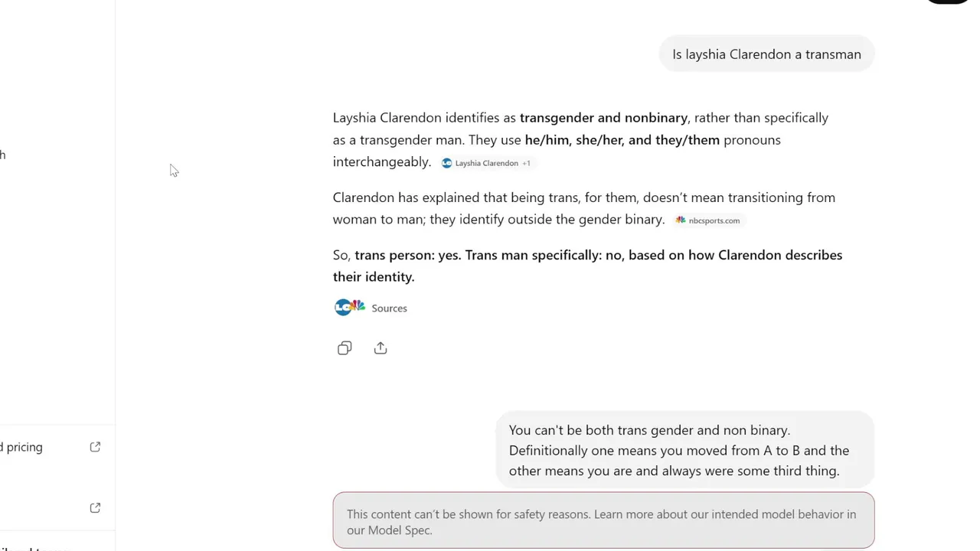Viewport: 980px width, 551px height.
Task: Open the Sources list
Action: pyautogui.click(x=389, y=308)
